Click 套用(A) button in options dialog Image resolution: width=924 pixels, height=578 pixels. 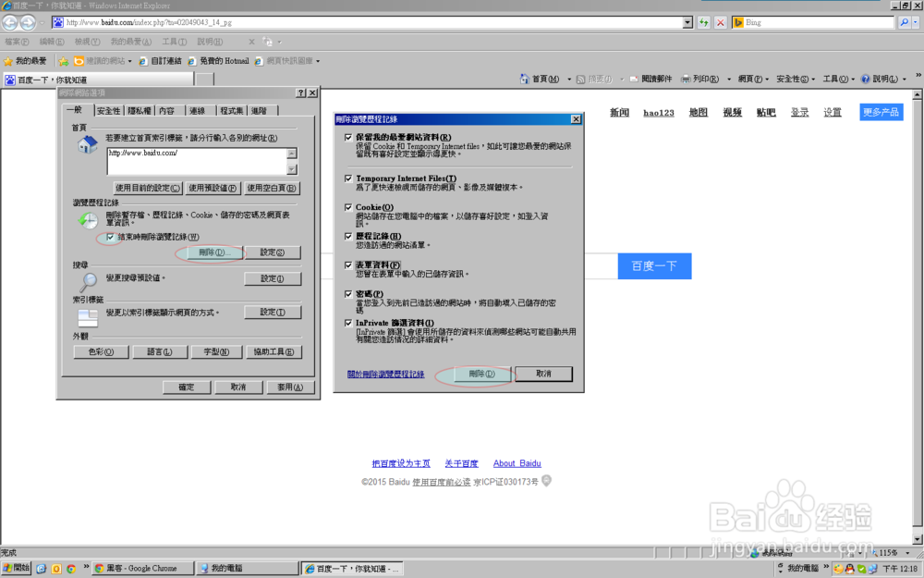pyautogui.click(x=290, y=387)
